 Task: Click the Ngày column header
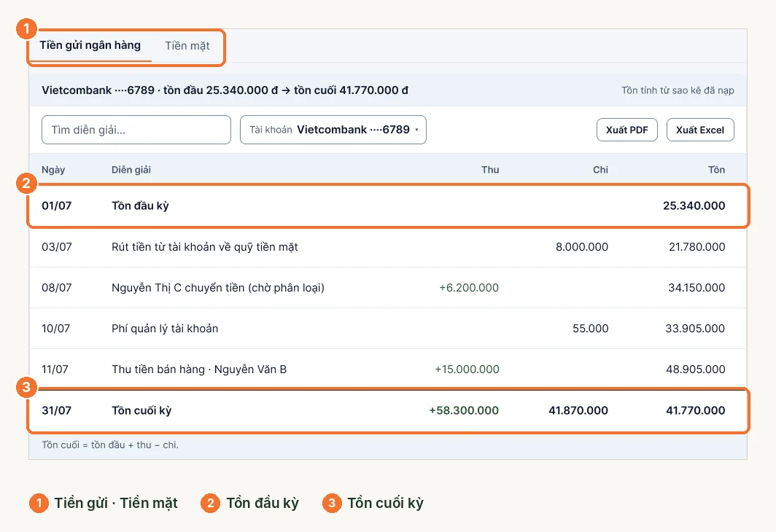click(53, 170)
